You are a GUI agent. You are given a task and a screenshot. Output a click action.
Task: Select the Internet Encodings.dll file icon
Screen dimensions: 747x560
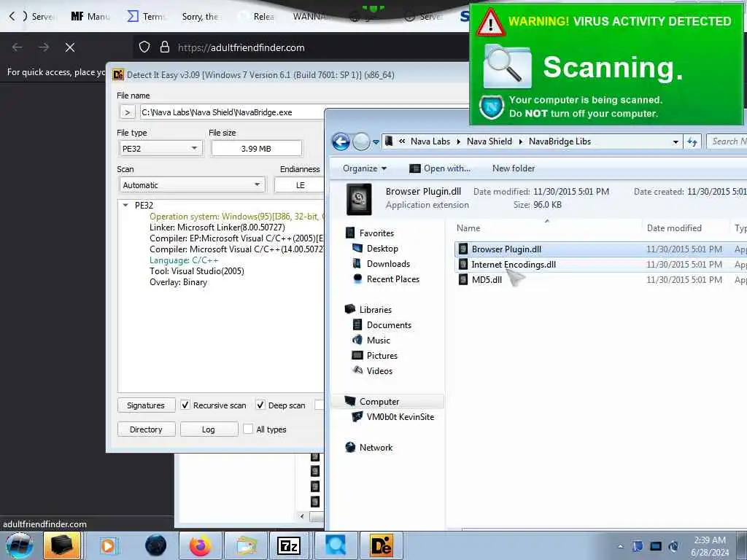click(x=462, y=264)
